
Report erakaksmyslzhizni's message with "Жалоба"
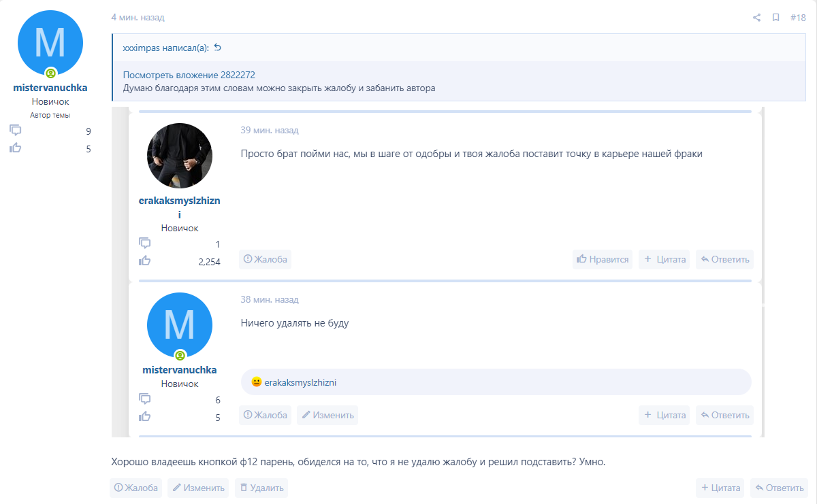265,259
